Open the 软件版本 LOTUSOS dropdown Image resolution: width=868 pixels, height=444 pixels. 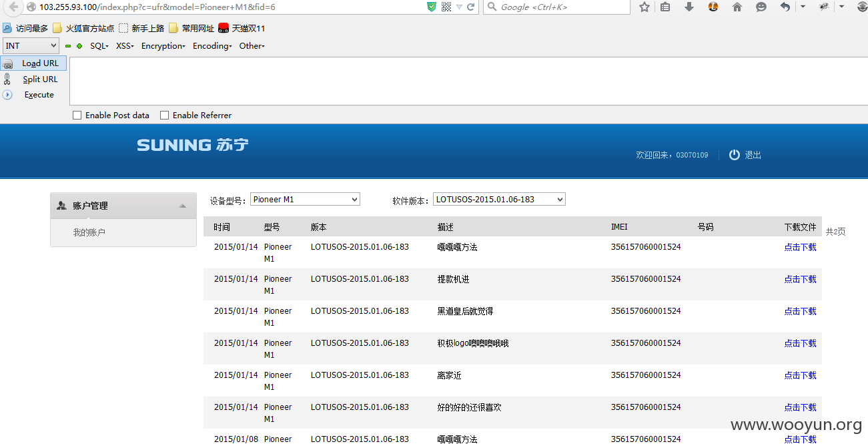coord(499,199)
